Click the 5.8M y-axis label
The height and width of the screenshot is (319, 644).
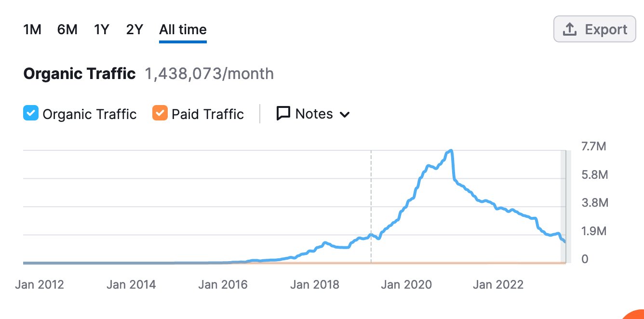(595, 175)
